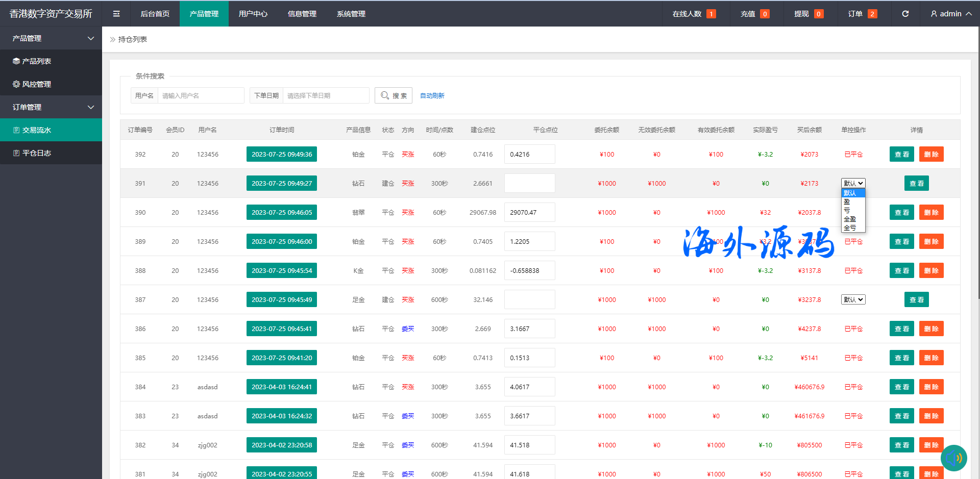This screenshot has width=980, height=479.
Task: Click the 搜索 magnifier button
Action: coord(394,95)
